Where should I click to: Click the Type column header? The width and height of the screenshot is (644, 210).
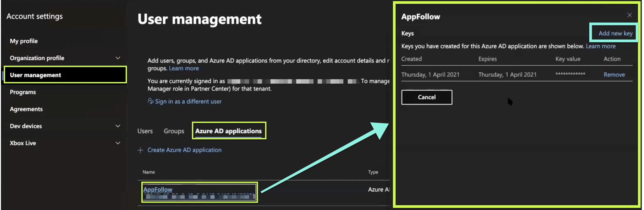[373, 172]
